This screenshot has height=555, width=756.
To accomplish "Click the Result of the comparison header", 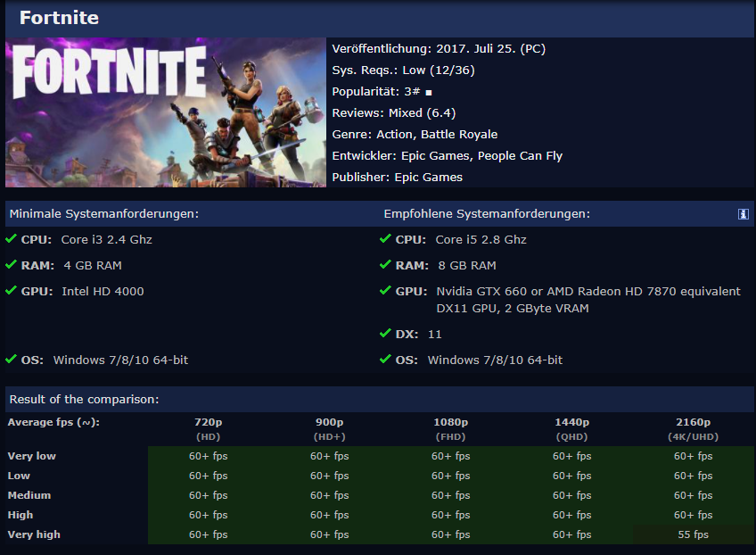I will pyautogui.click(x=84, y=399).
